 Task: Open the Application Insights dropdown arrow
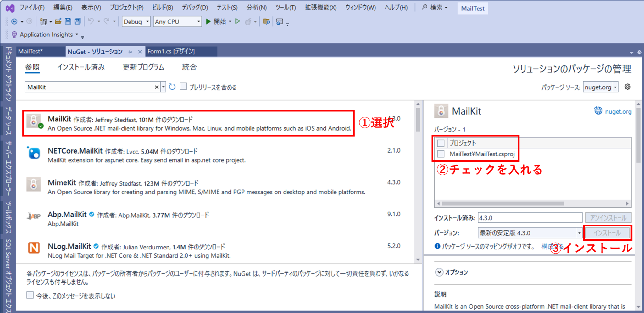pyautogui.click(x=77, y=34)
